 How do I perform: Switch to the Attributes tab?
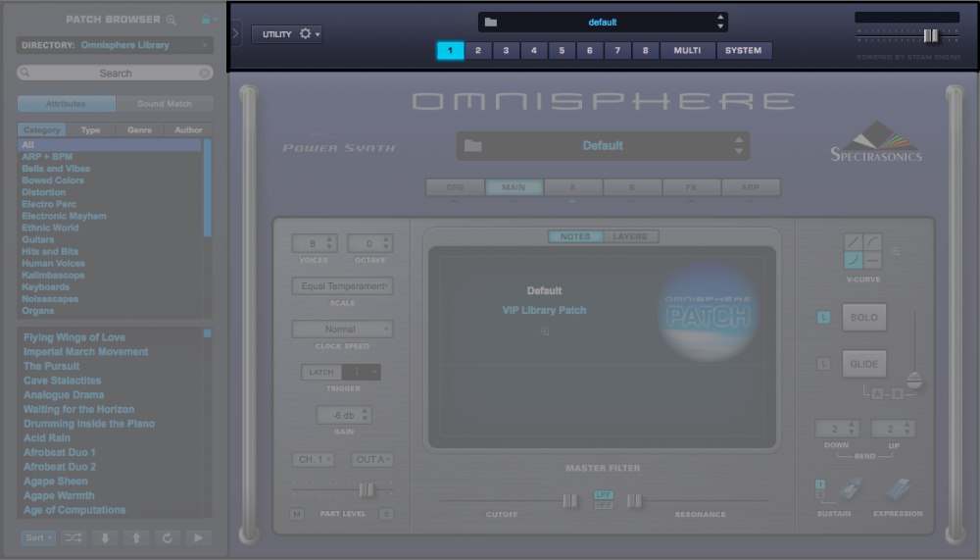pyautogui.click(x=67, y=104)
